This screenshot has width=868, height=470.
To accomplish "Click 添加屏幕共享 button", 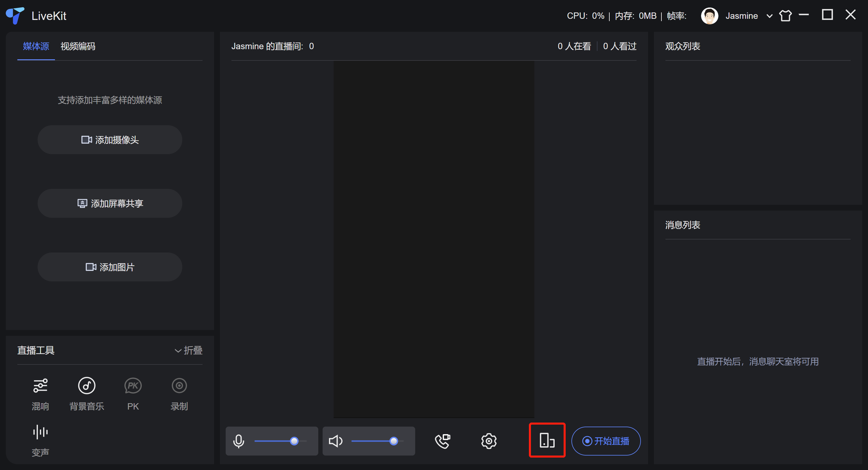I will click(110, 204).
